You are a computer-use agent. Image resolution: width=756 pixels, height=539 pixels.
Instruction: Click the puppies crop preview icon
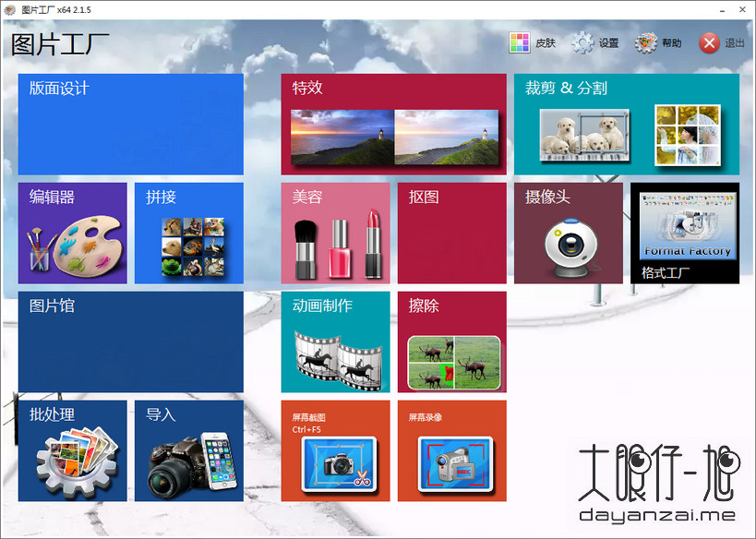(584, 135)
